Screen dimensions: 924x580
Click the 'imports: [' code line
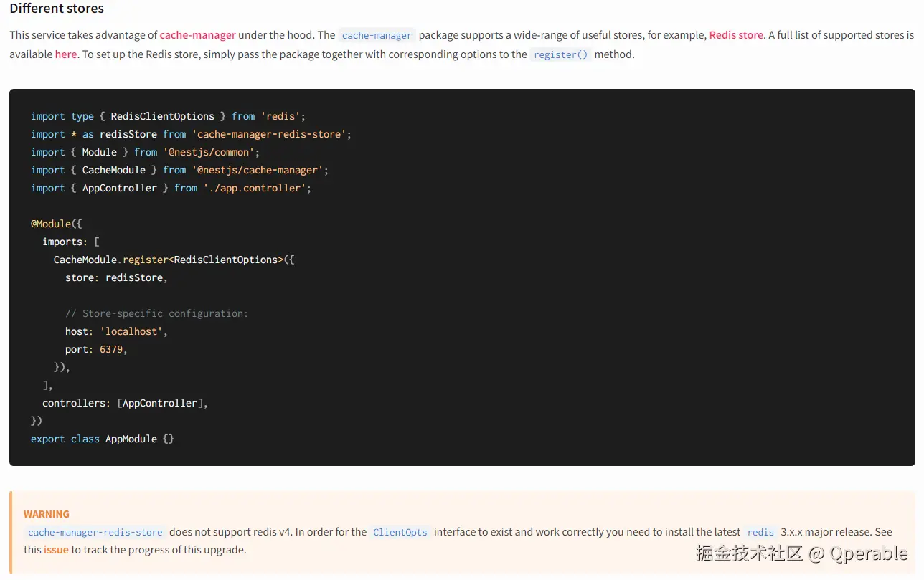pos(71,242)
